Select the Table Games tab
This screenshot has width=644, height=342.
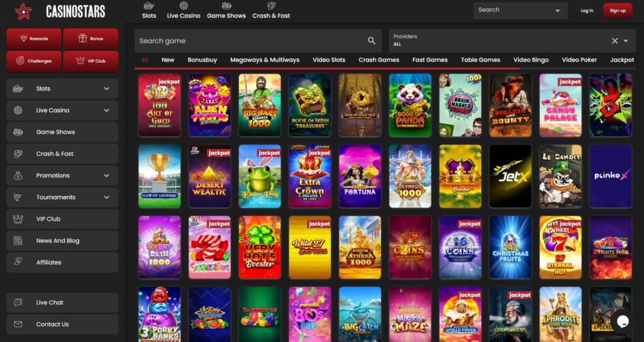coord(480,60)
